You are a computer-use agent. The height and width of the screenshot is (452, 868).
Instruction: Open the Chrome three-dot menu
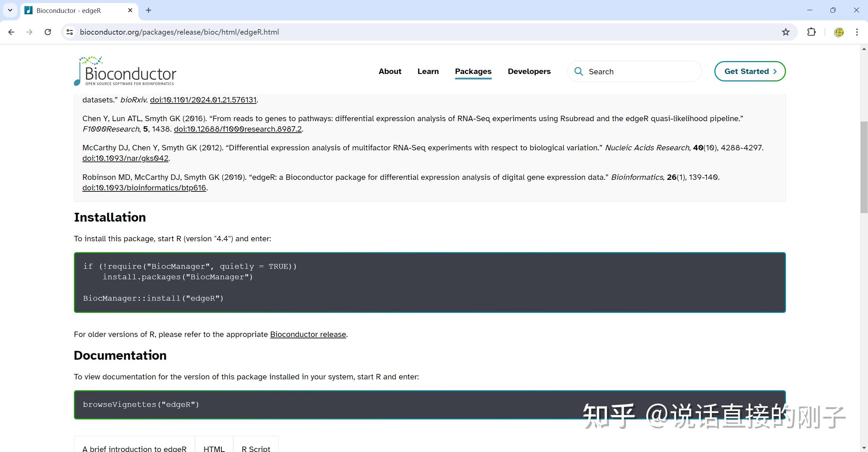(x=857, y=32)
